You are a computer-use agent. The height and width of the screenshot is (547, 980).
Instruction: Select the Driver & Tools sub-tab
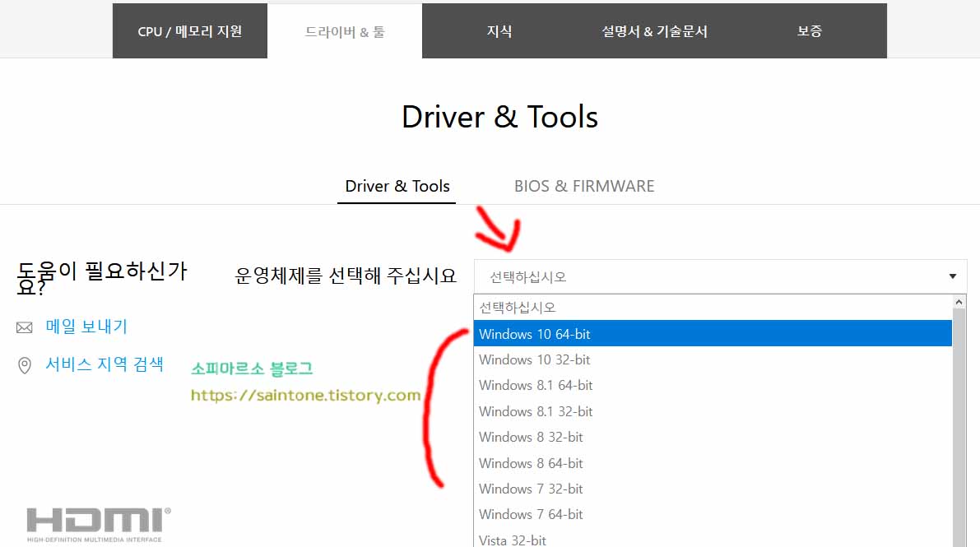397,186
